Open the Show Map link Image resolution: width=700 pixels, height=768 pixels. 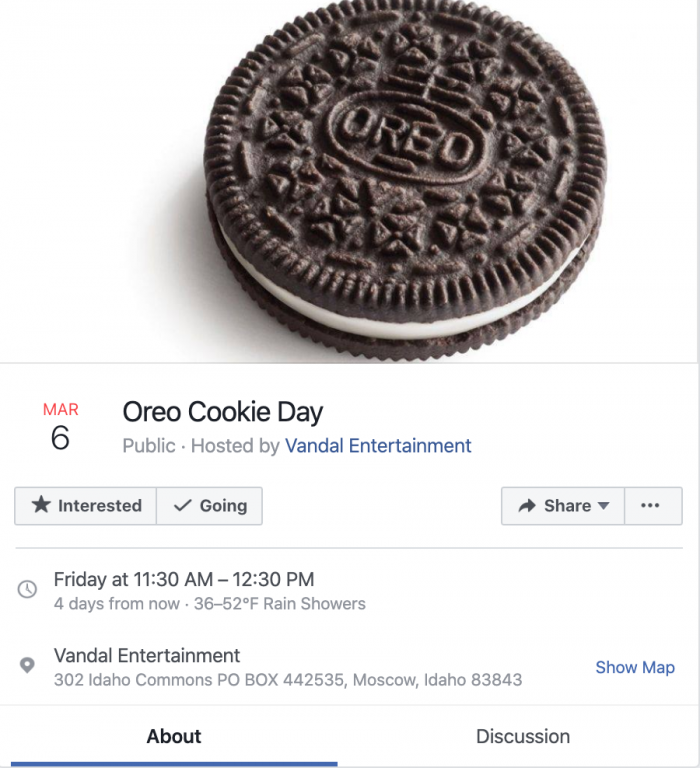coord(635,667)
